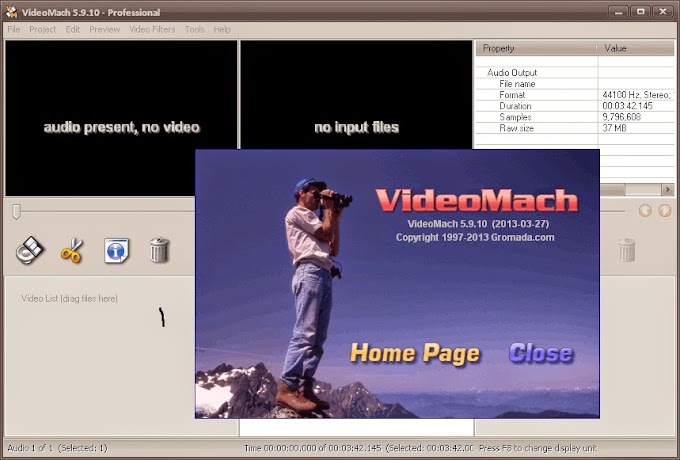Select the File name property row
Viewport: 680px width, 460px height.
575,84
